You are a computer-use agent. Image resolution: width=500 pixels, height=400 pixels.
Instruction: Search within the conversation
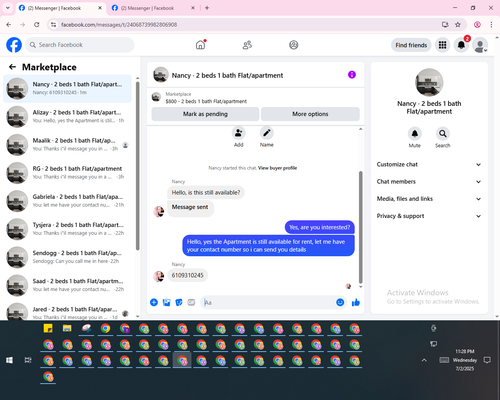click(442, 134)
